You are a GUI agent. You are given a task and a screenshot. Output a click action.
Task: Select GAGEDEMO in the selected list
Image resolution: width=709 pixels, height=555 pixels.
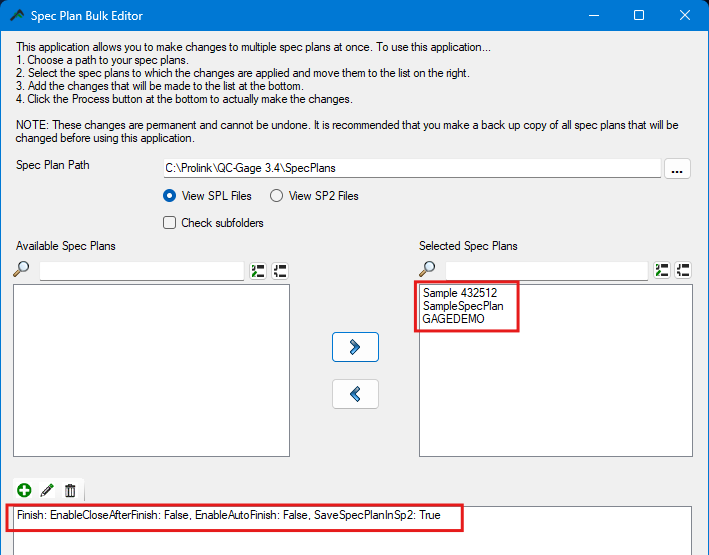[453, 319]
